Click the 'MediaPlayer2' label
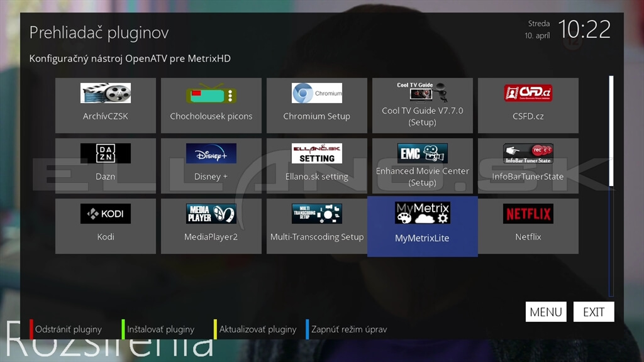This screenshot has width=644, height=362. pyautogui.click(x=211, y=237)
